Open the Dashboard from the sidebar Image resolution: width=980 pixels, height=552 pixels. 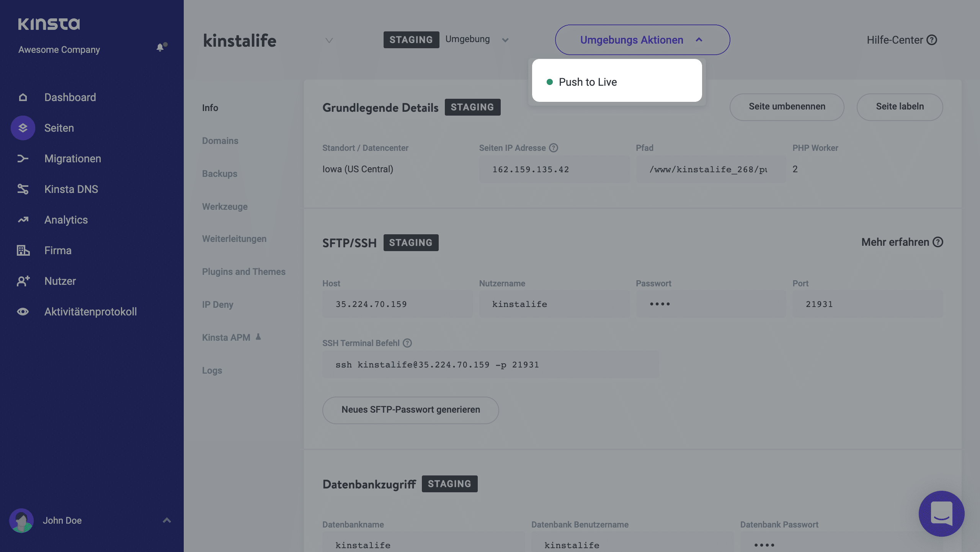70,97
